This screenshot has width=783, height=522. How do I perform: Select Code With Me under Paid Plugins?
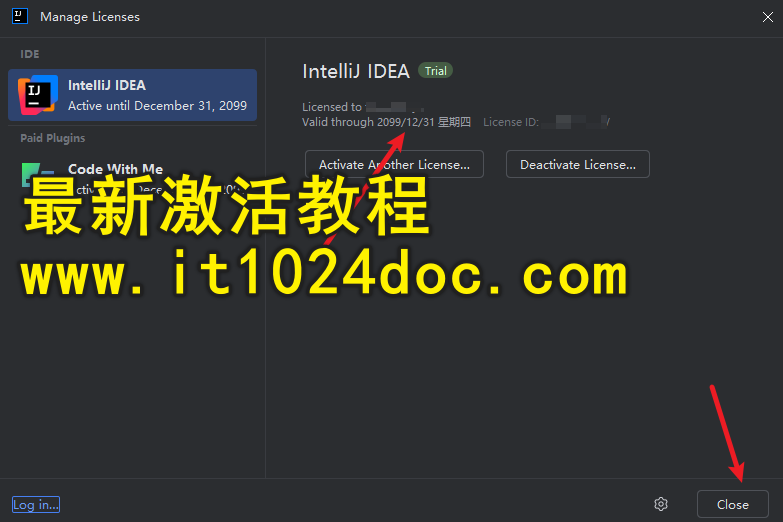coord(115,169)
